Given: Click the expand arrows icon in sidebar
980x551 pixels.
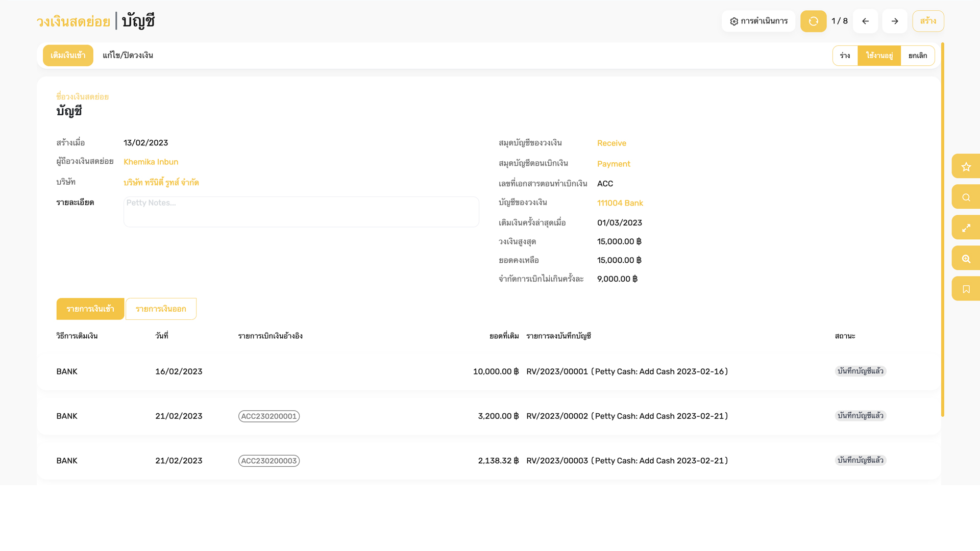Looking at the screenshot, I should click(x=966, y=228).
